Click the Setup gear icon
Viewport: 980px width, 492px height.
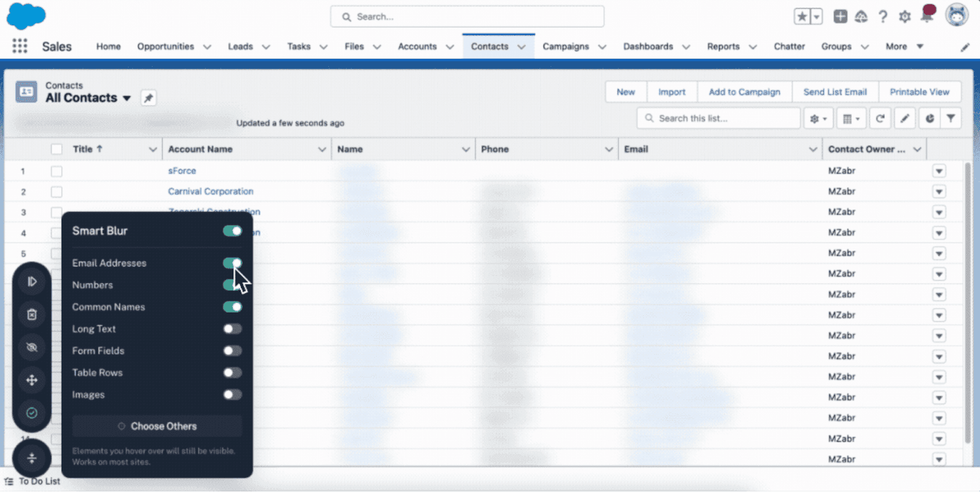905,17
